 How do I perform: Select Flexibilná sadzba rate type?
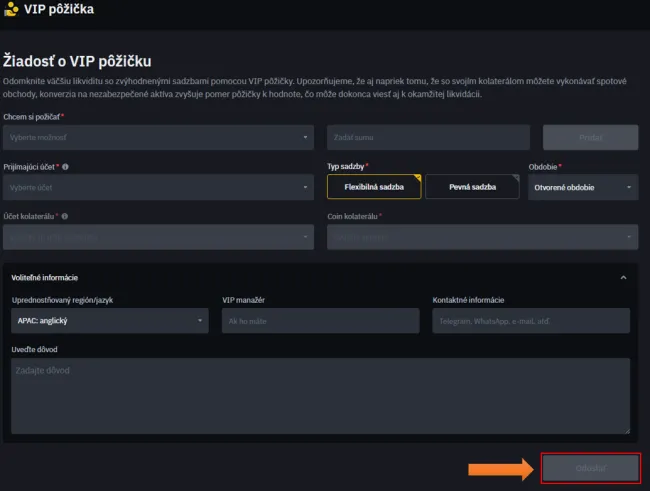point(373,187)
